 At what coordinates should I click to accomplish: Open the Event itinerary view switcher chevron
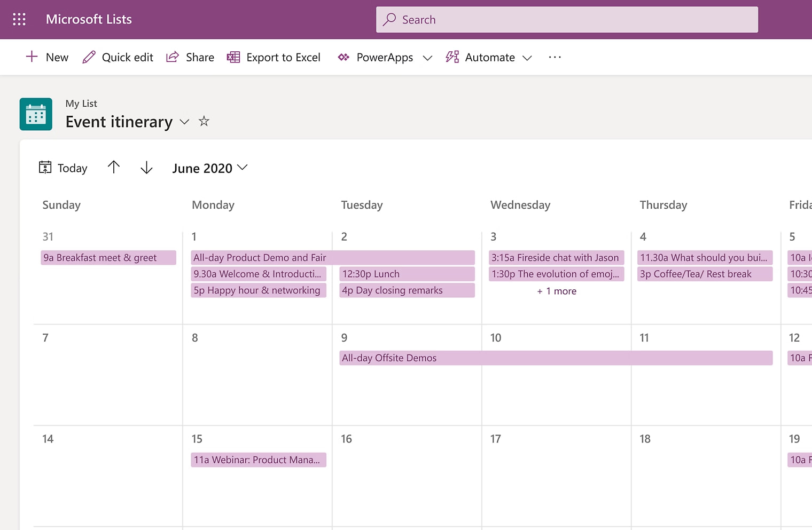point(184,122)
